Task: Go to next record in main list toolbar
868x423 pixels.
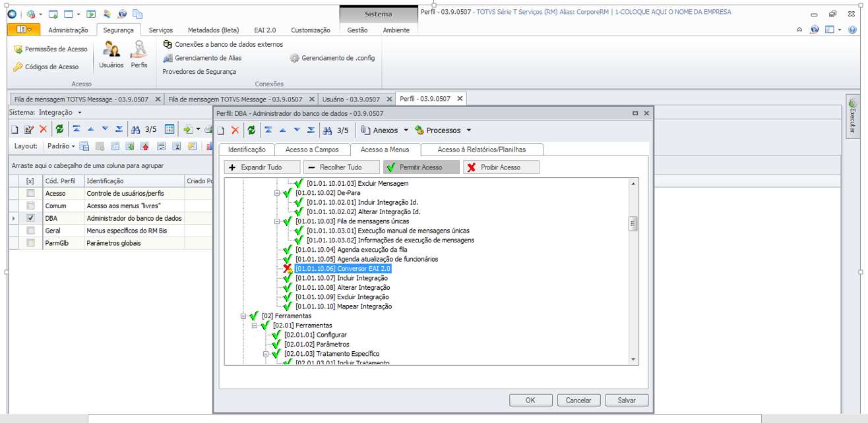Action: pyautogui.click(x=105, y=129)
